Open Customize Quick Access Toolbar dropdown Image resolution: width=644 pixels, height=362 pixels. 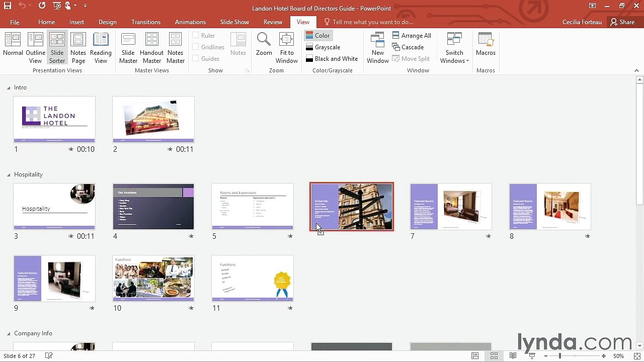[x=85, y=6]
